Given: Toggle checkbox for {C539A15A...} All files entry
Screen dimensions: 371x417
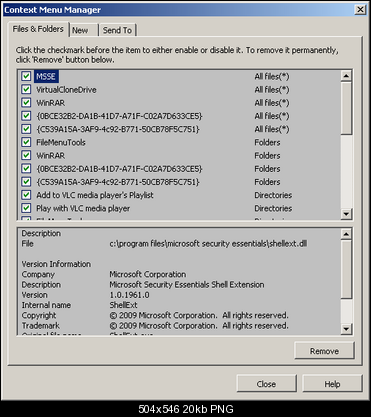Looking at the screenshot, I should tap(26, 129).
